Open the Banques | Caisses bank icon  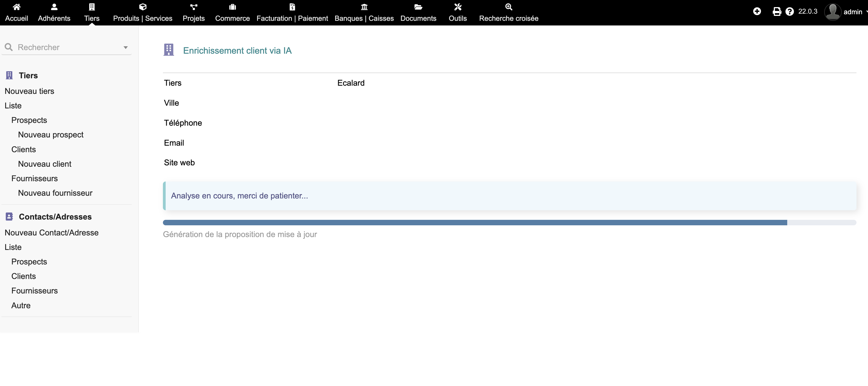pos(364,7)
